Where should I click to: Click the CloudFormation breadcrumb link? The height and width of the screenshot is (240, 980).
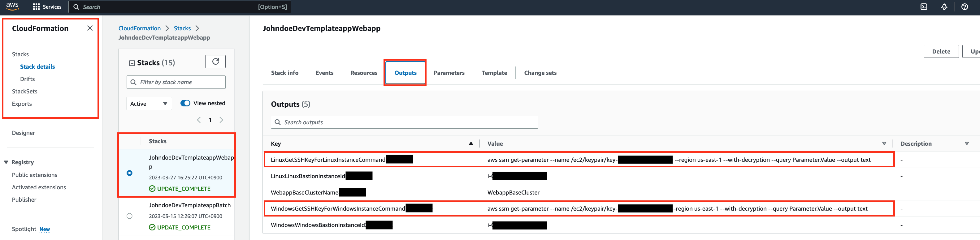point(139,28)
